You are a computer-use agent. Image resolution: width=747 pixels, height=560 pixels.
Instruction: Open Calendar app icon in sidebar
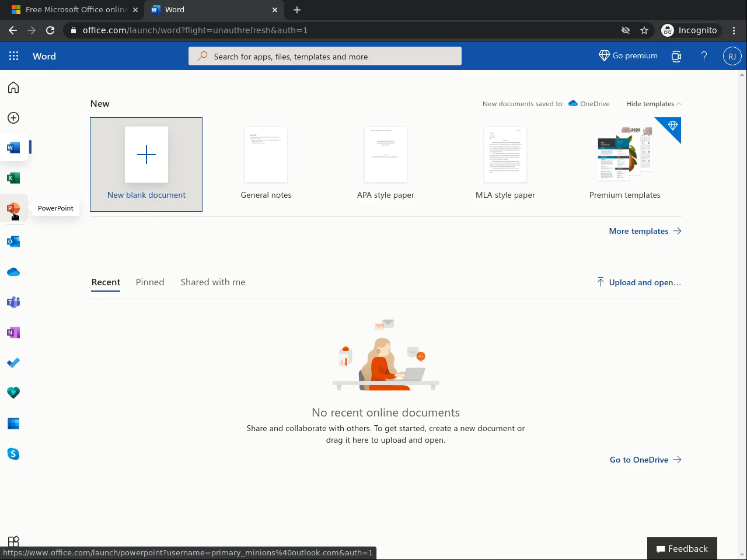(x=13, y=423)
